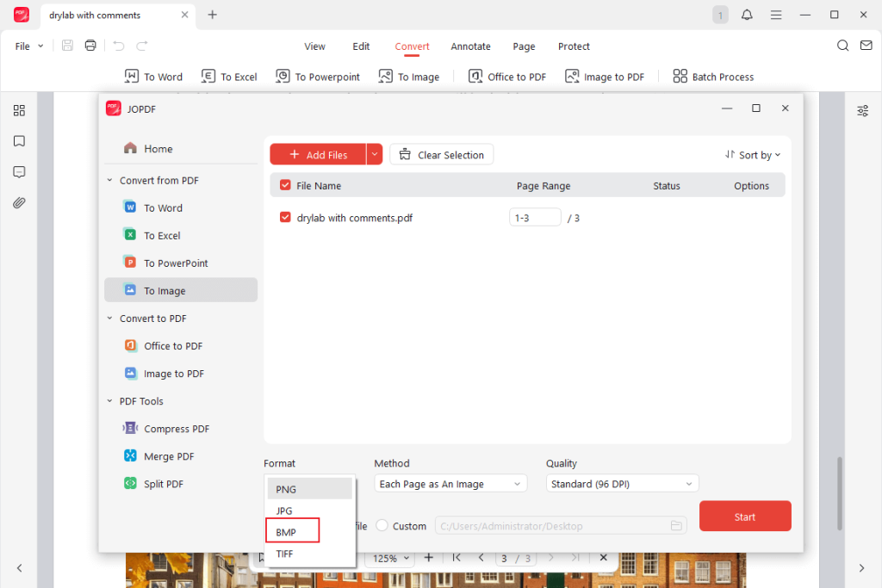
Task: Click the page range field showing 1-3
Action: click(535, 217)
